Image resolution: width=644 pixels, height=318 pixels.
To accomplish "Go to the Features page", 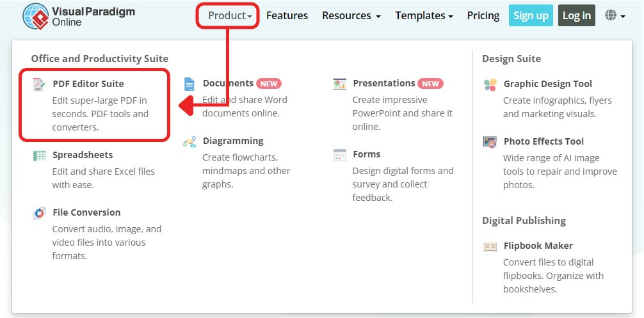I will [x=287, y=15].
